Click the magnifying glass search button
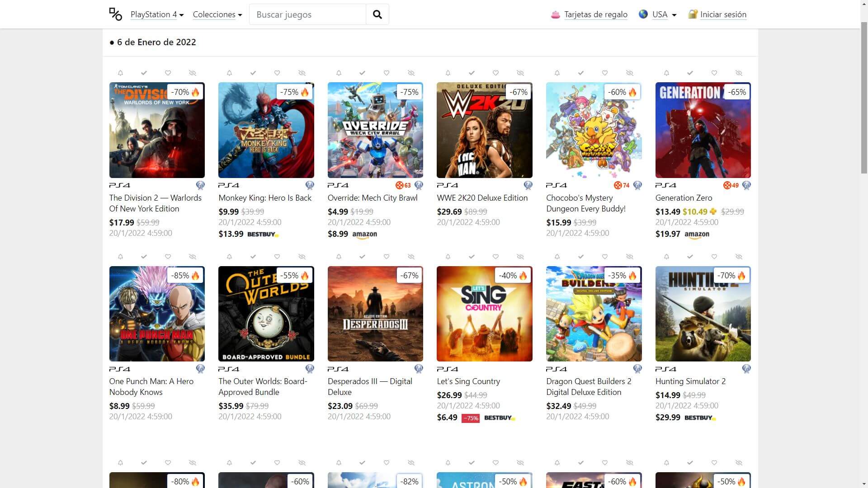The height and width of the screenshot is (488, 868). click(377, 14)
